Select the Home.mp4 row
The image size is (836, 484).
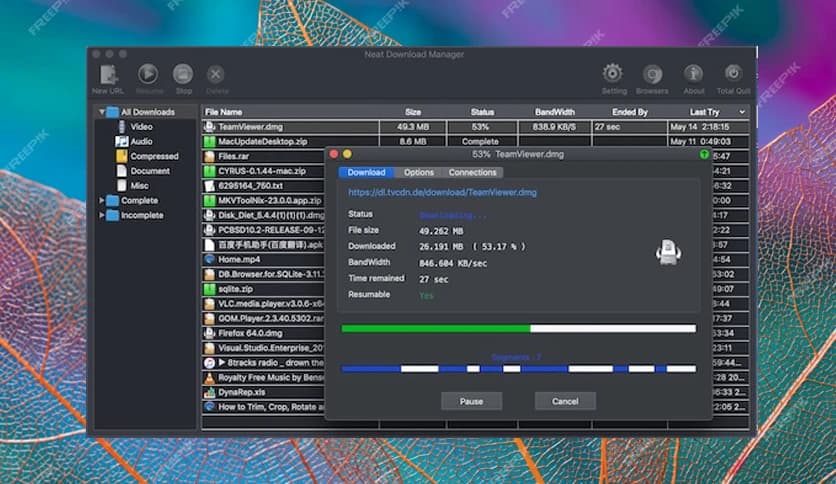point(264,260)
